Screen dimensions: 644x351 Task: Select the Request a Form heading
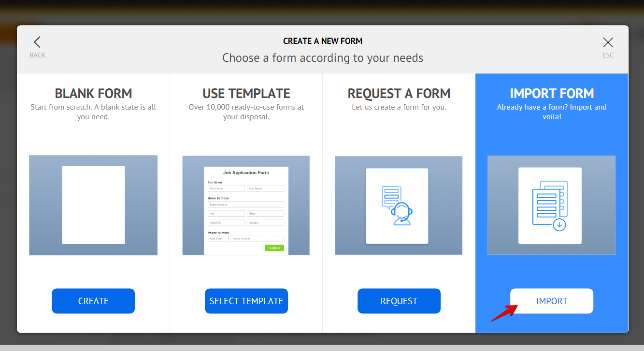[x=399, y=93]
